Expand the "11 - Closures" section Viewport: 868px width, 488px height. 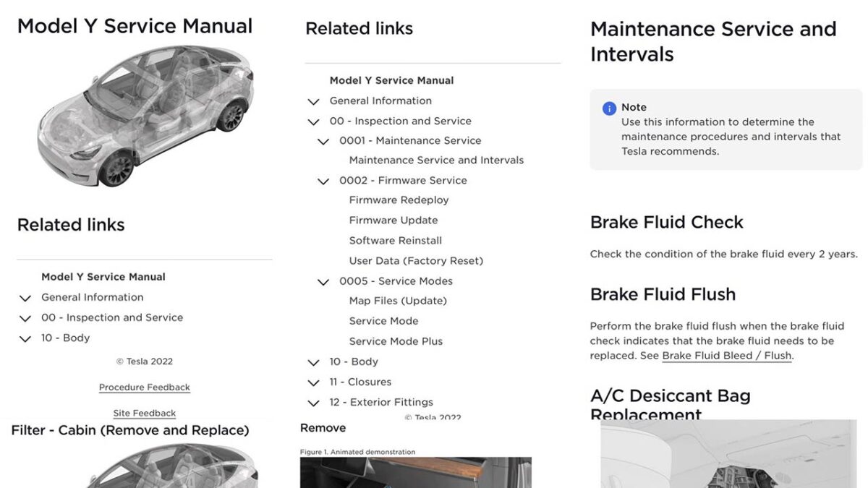tap(314, 382)
